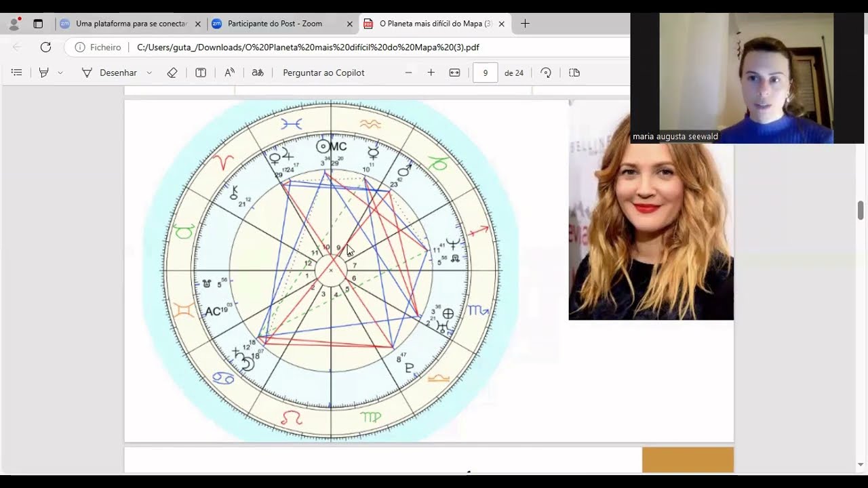The height and width of the screenshot is (488, 868).
Task: Go back to the previous page
Action: tap(17, 47)
